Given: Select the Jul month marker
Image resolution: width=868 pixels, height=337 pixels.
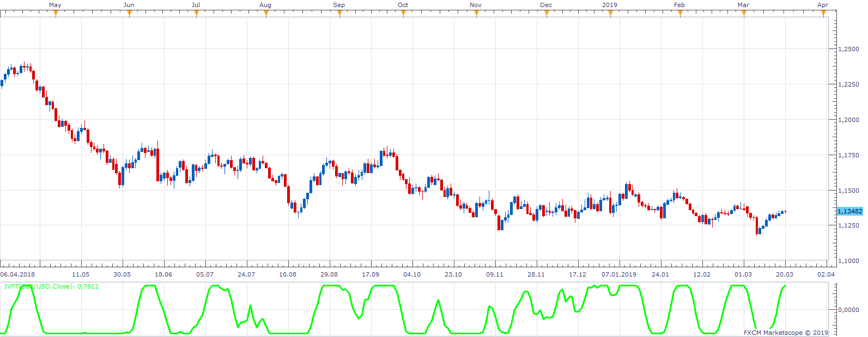Looking at the screenshot, I should tap(196, 14).
